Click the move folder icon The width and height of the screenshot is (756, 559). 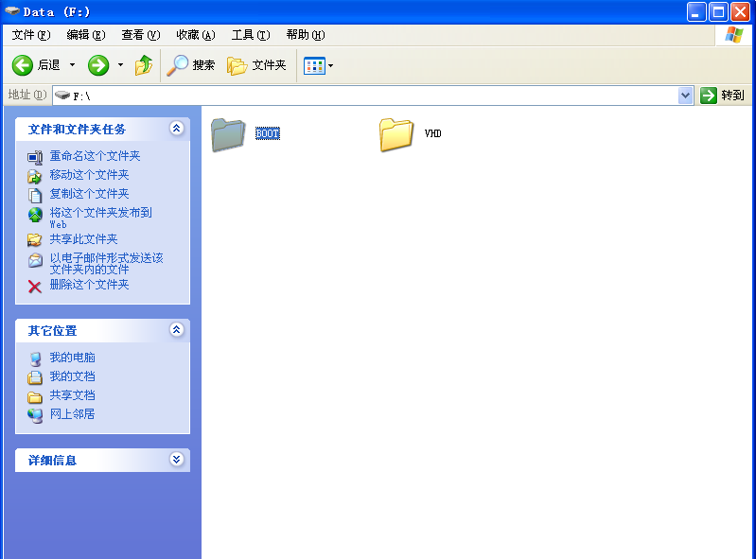[x=35, y=176]
